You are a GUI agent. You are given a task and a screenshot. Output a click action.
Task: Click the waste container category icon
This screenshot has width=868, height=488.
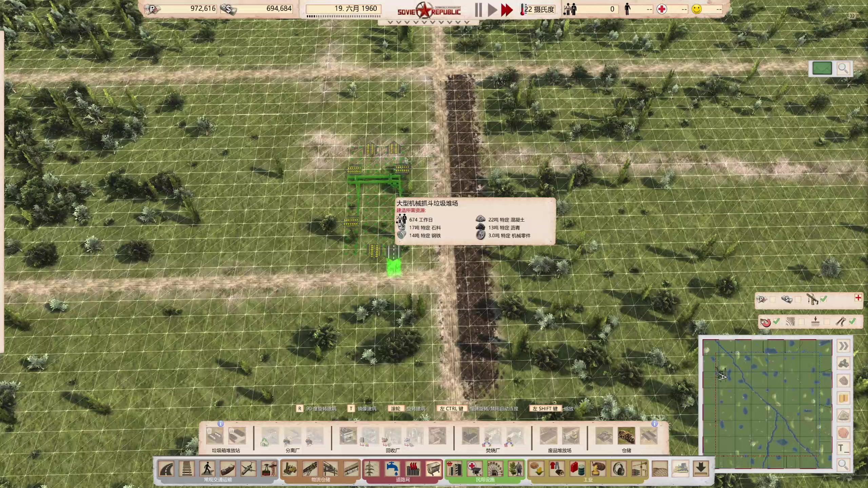[433, 469]
